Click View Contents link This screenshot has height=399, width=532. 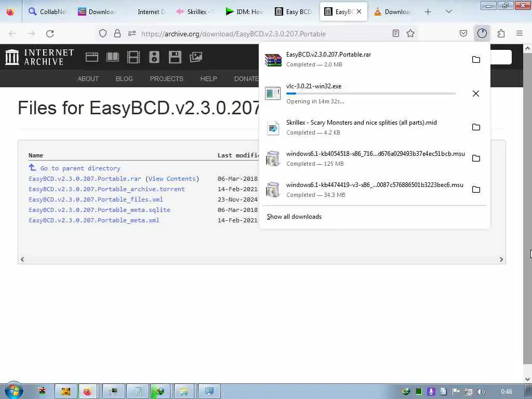[172, 179]
